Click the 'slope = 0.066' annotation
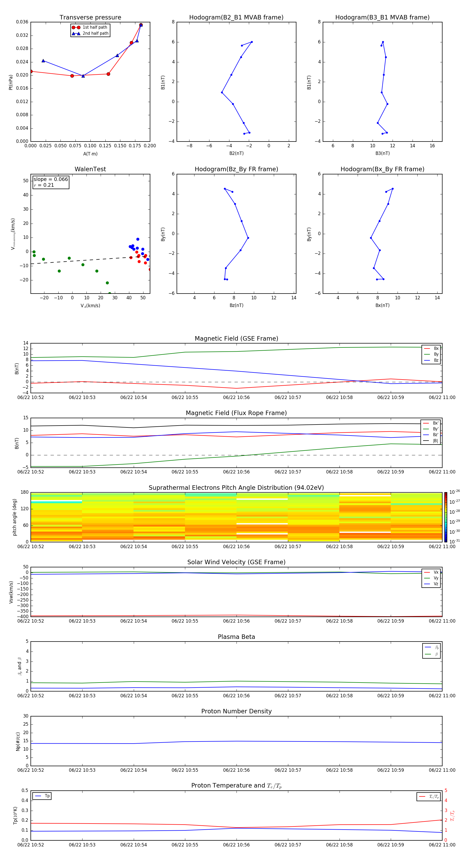This screenshot has height=868, width=473. point(51,179)
